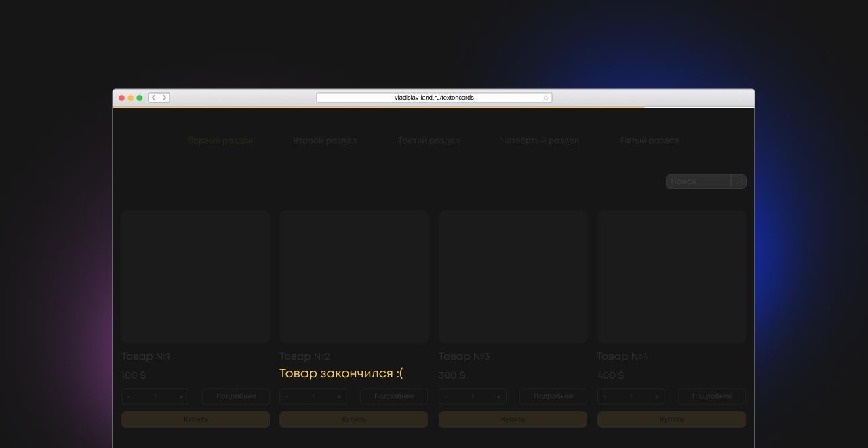Go back with browser back arrow
This screenshot has height=448, width=868.
point(154,98)
